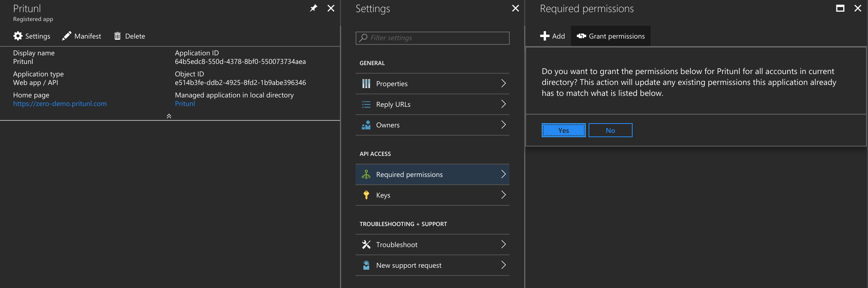Decline granting permissions with No

click(x=610, y=130)
